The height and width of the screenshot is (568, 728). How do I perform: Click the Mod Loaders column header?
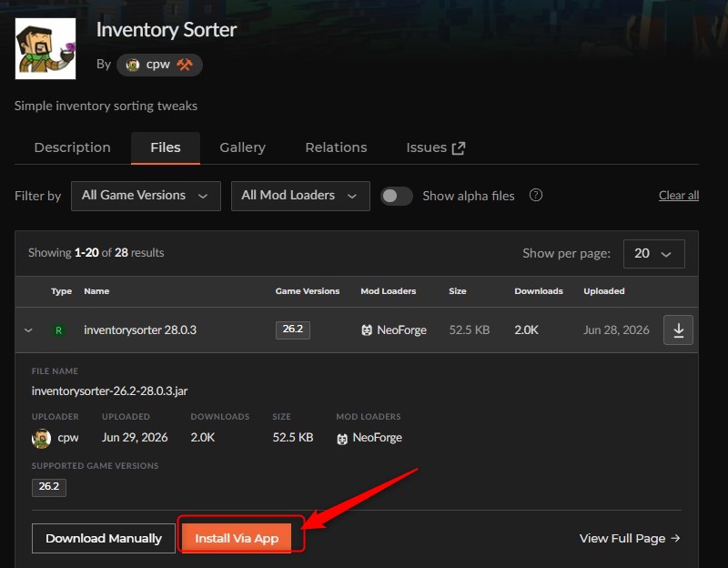click(389, 291)
